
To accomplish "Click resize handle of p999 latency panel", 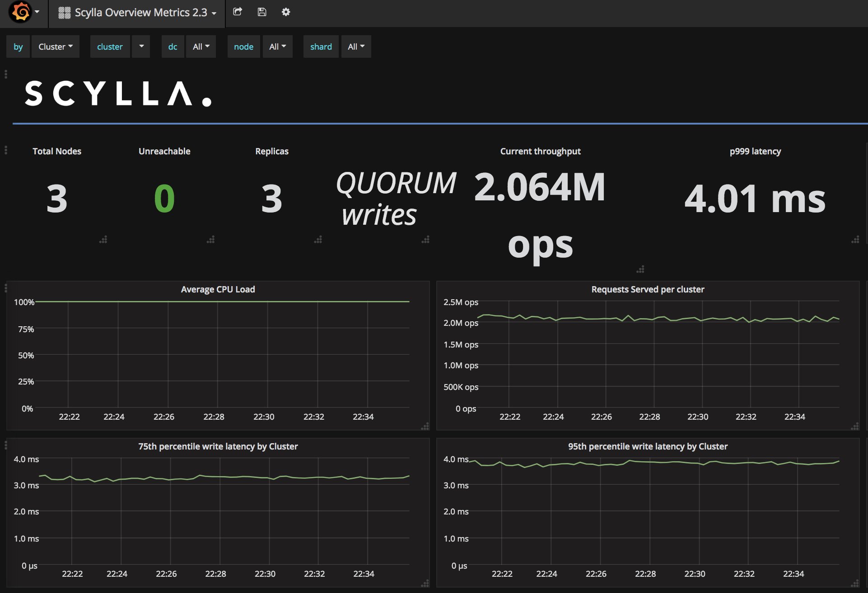I will point(855,240).
